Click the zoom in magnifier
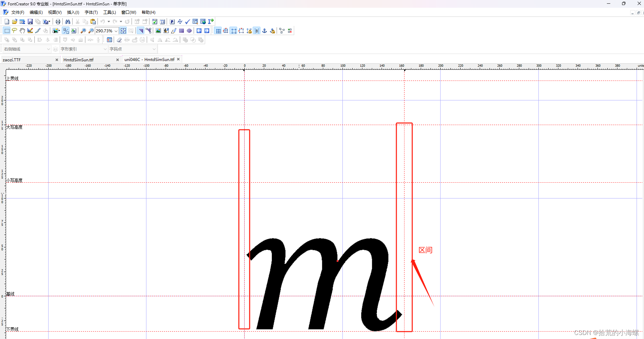Screen dimensions: 644x339 (83, 31)
